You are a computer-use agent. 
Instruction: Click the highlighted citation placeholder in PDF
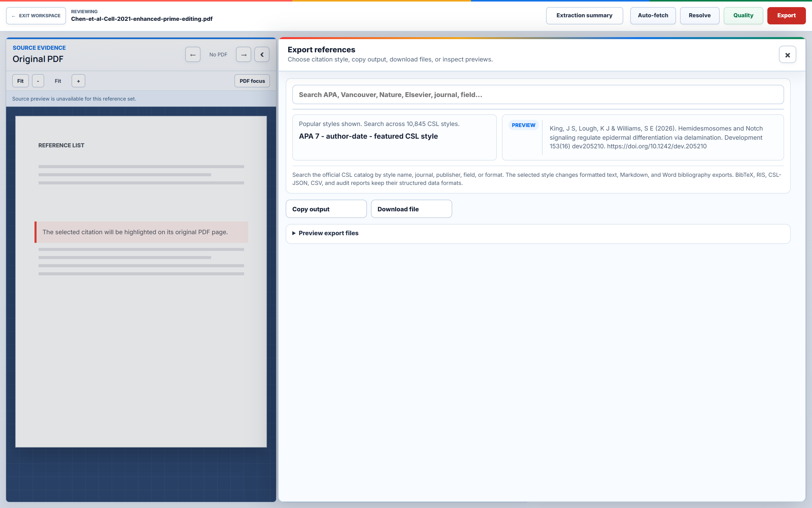coord(141,232)
